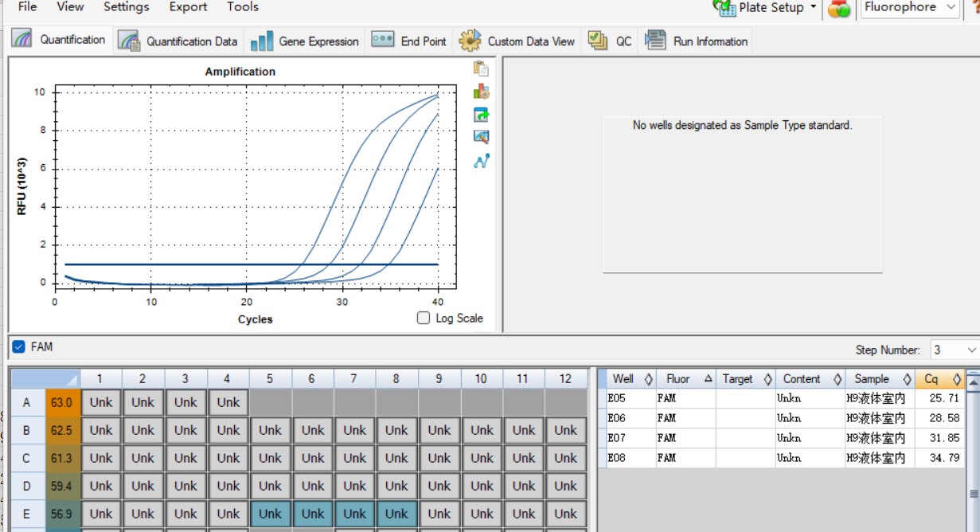Open the View menu

click(x=70, y=7)
